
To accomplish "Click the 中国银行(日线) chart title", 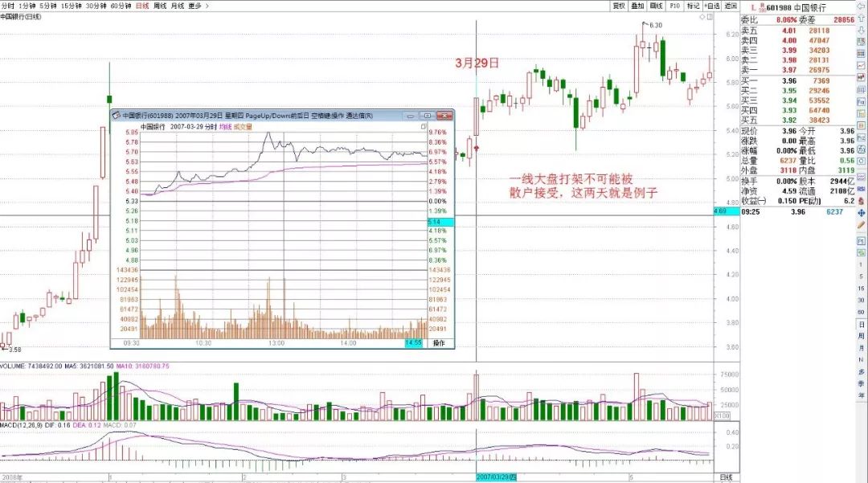I will [20, 17].
